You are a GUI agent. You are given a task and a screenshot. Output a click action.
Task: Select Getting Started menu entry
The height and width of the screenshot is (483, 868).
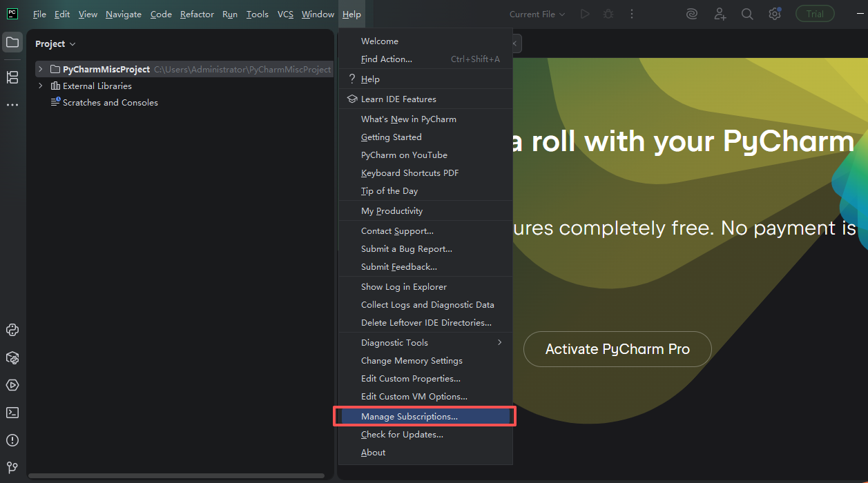tap(425, 137)
